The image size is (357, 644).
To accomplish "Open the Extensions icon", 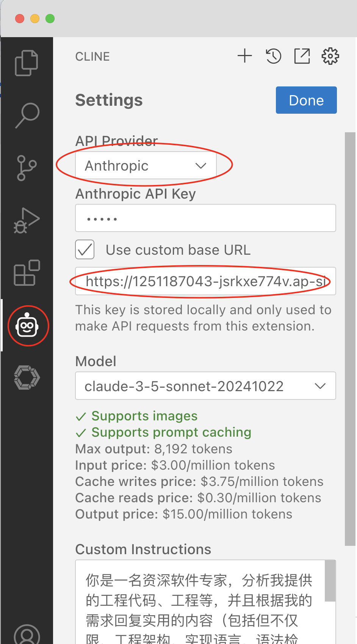I will click(27, 273).
